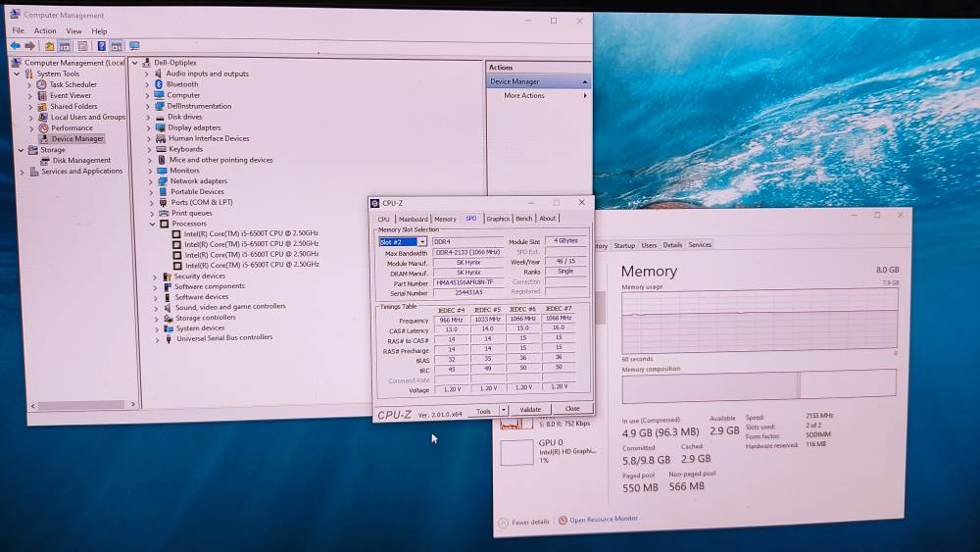Click the Scan for hardware changes monitor icon
The image size is (980, 552).
tap(133, 46)
